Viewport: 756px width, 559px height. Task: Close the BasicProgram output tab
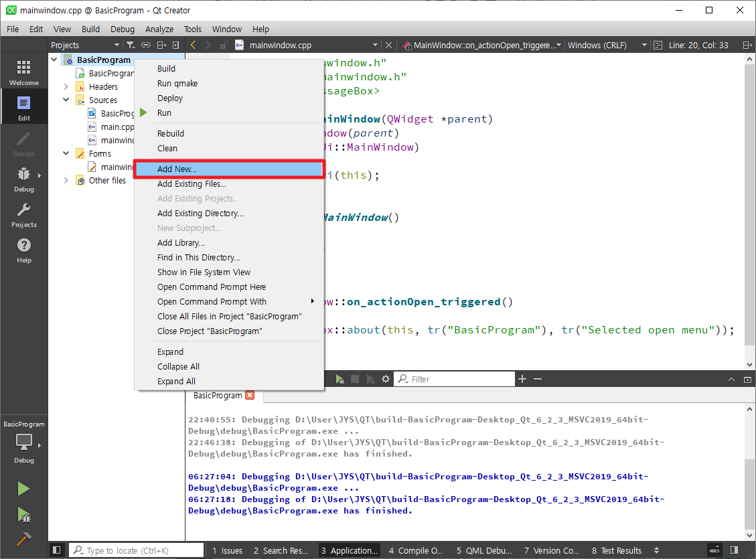tap(250, 395)
